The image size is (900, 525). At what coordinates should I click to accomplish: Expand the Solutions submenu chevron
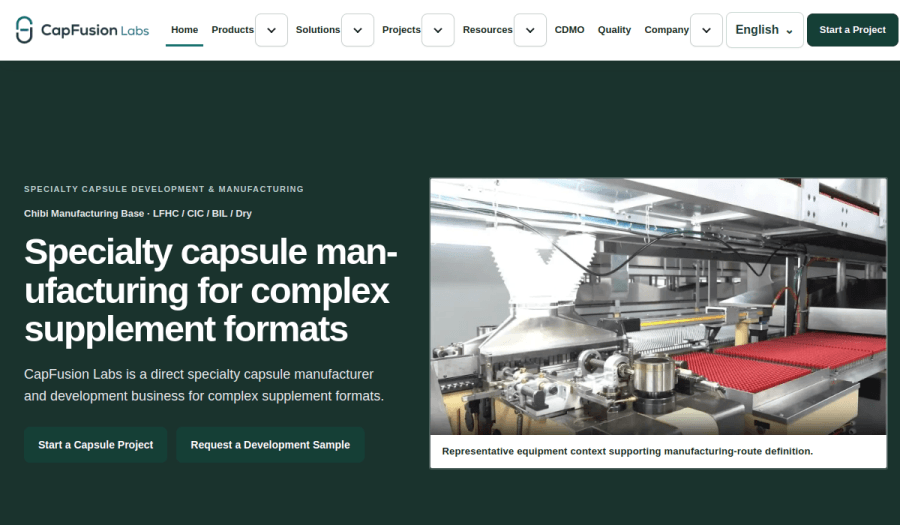(x=358, y=30)
